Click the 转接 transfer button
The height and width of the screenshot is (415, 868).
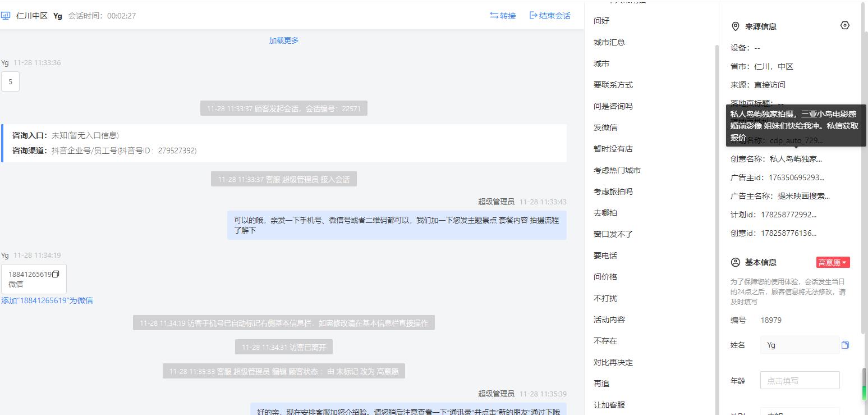pyautogui.click(x=503, y=16)
